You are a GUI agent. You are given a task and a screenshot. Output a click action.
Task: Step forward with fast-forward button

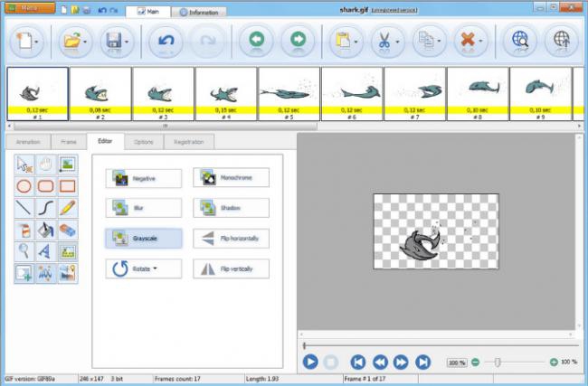click(401, 362)
